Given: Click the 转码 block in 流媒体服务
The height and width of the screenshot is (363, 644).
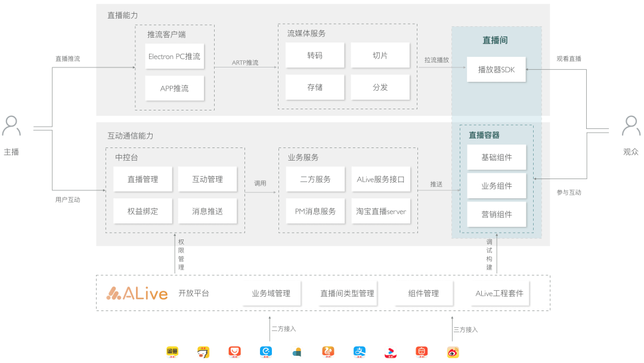Looking at the screenshot, I should (315, 55).
